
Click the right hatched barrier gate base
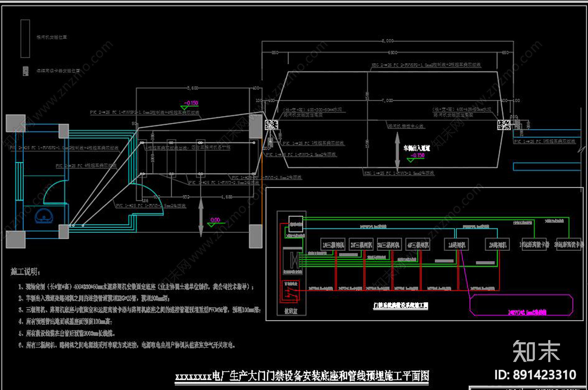504,125
